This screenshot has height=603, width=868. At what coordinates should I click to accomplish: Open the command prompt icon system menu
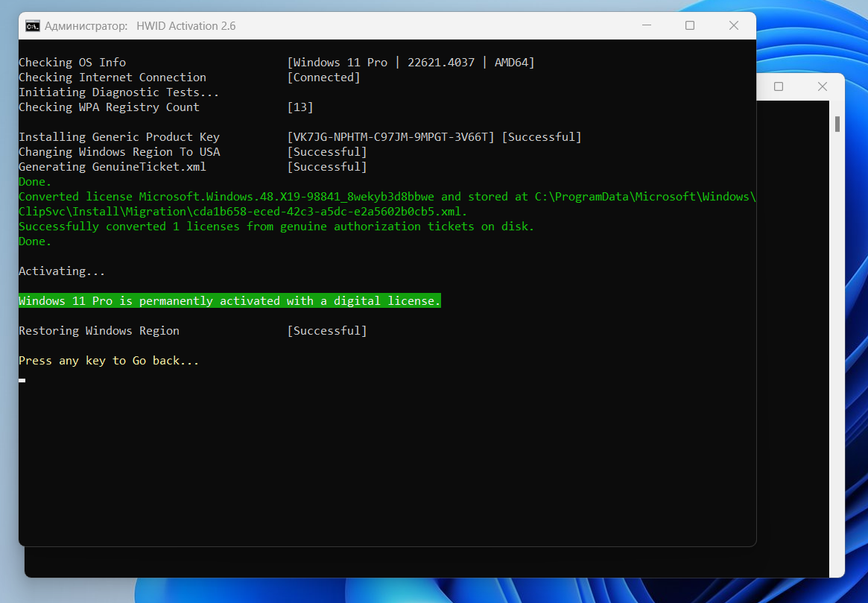(33, 26)
